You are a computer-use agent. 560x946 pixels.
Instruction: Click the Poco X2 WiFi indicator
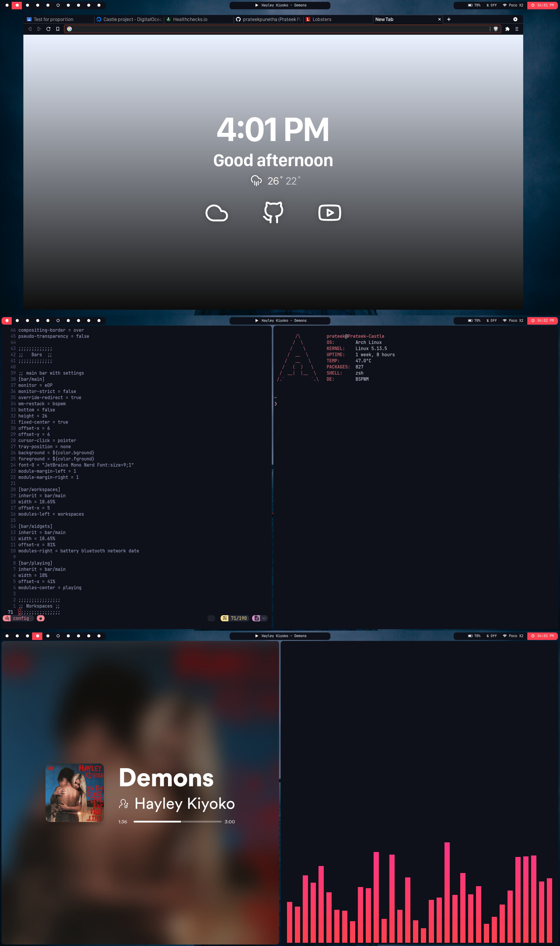tap(513, 5)
